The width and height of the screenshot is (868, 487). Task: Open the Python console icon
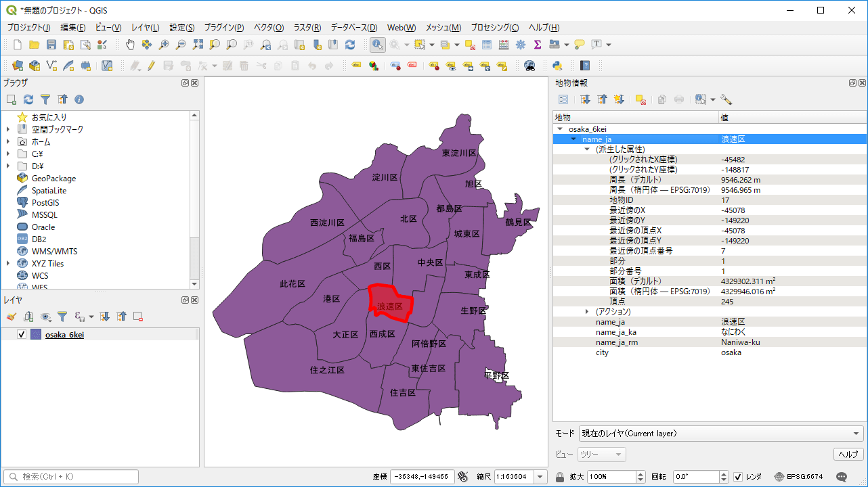[557, 66]
